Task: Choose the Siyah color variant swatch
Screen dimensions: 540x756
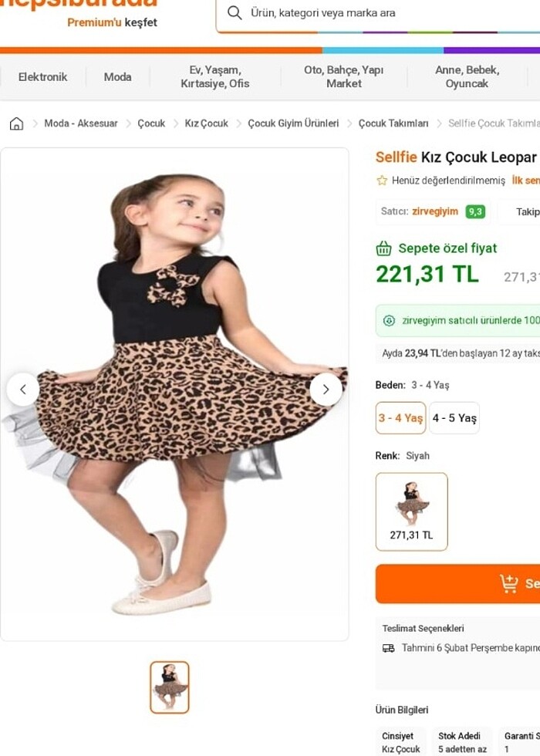Action: (411, 511)
